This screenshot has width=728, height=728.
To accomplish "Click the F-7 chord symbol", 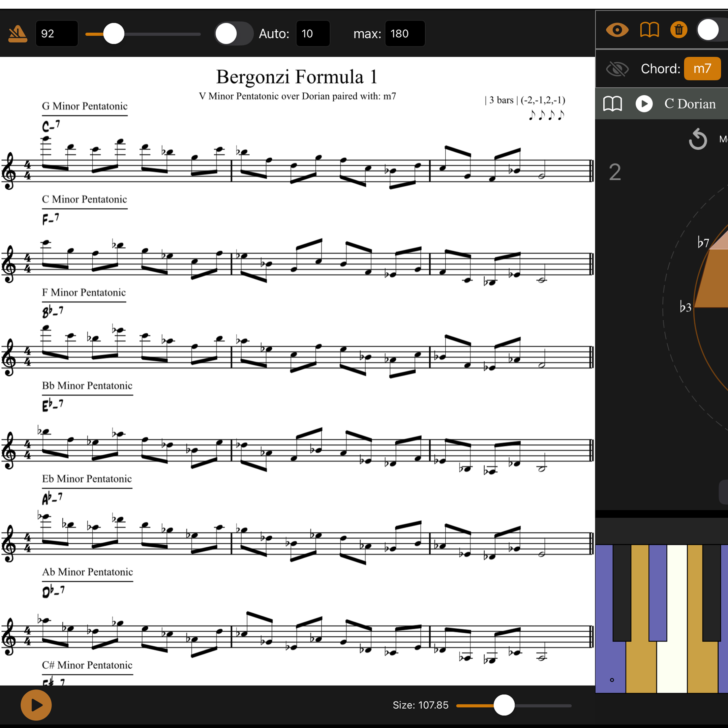I will [50, 219].
